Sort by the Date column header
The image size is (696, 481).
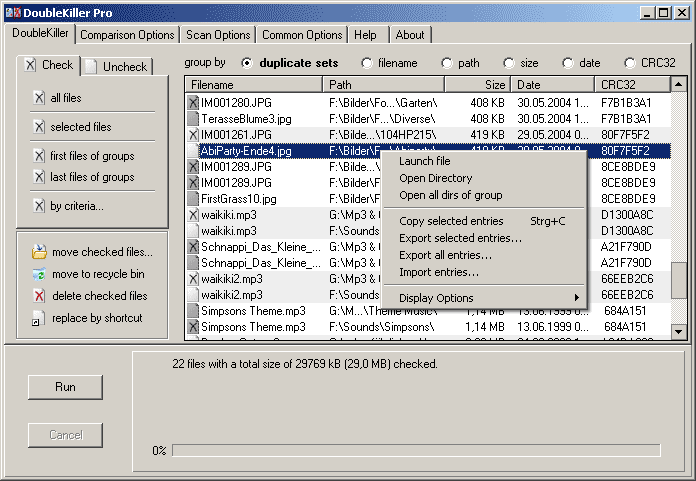(x=552, y=85)
